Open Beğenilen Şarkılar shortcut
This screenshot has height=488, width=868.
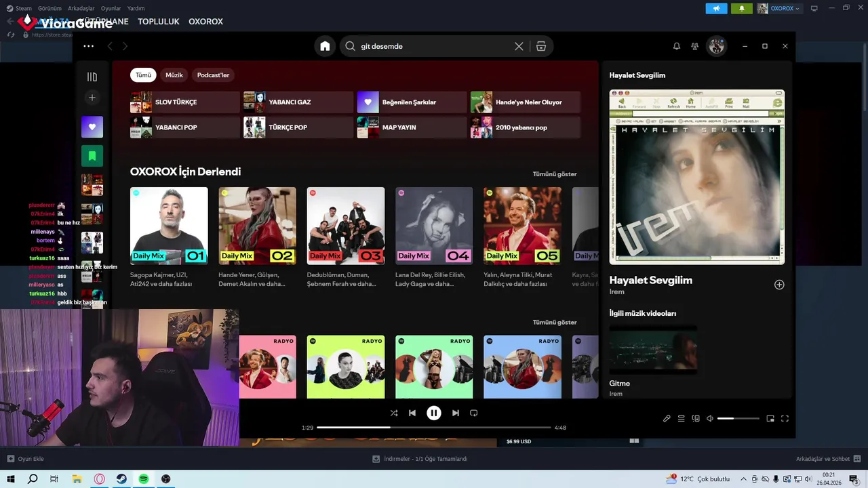tap(412, 102)
